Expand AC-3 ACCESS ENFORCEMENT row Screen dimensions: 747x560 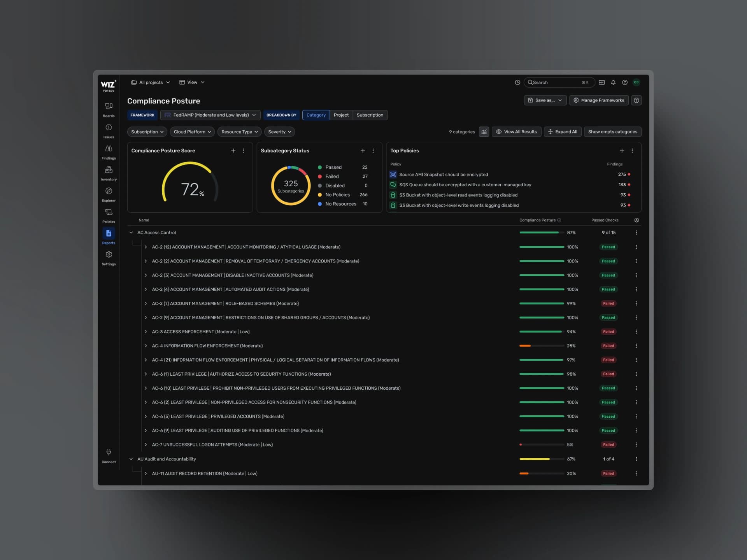coord(146,332)
